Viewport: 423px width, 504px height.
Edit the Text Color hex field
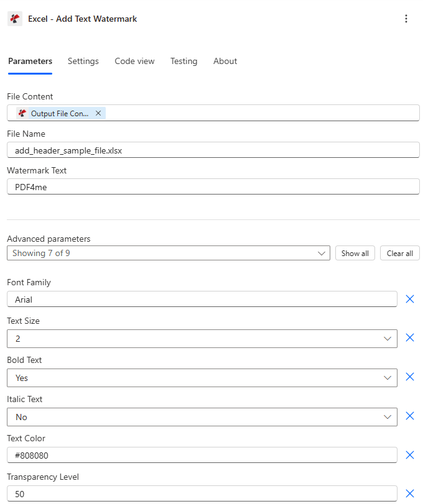click(x=202, y=455)
